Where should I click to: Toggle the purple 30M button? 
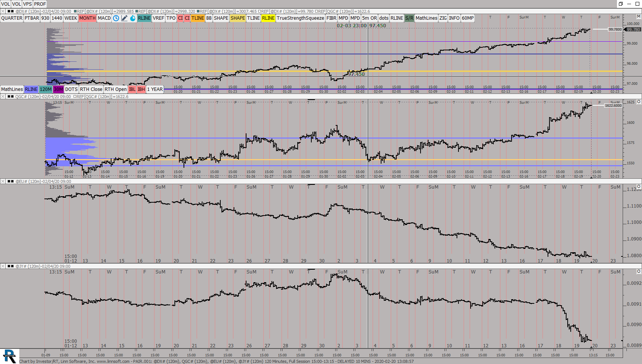coord(58,89)
